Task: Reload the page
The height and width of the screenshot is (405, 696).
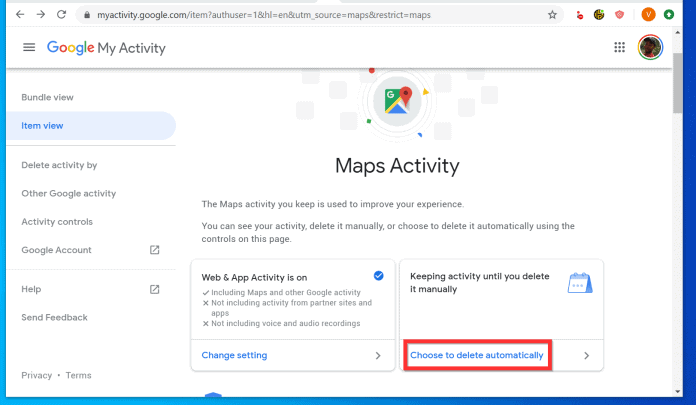Action: click(62, 15)
